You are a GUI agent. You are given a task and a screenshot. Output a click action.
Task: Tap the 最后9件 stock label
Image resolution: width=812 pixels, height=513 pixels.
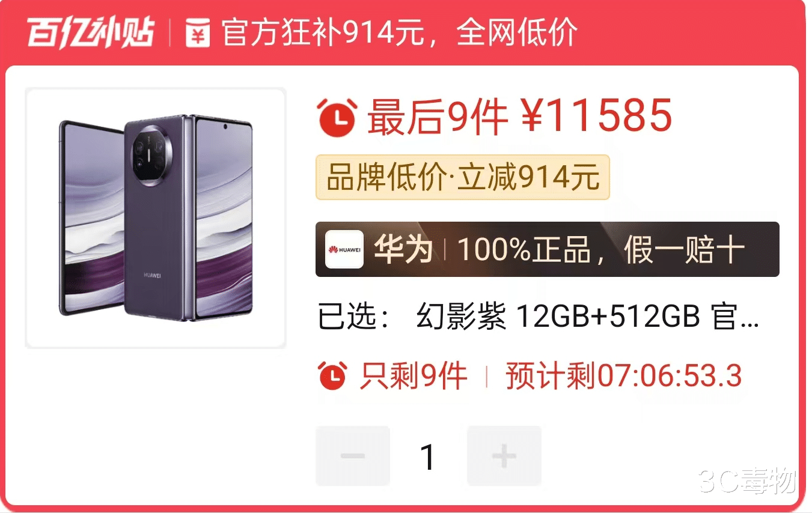[x=438, y=117]
